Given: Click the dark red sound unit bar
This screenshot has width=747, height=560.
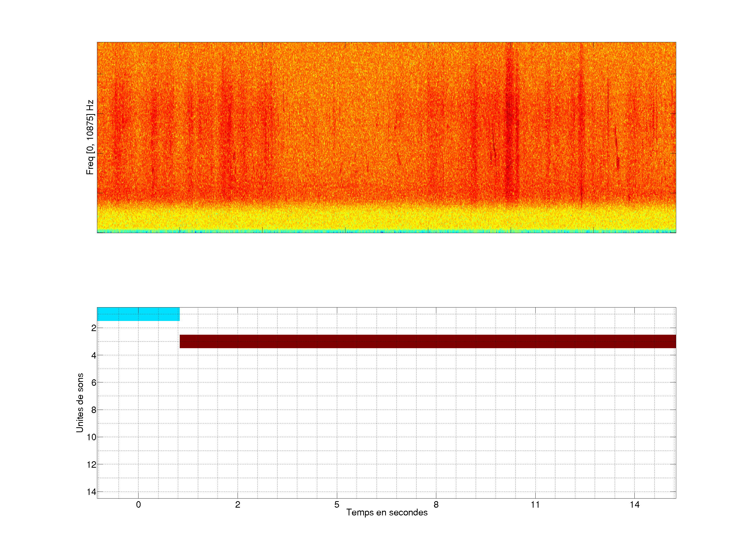Looking at the screenshot, I should 427,341.
